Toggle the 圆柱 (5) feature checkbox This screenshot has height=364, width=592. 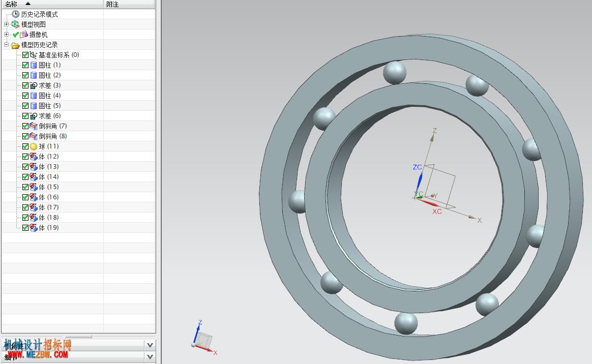pyautogui.click(x=25, y=106)
